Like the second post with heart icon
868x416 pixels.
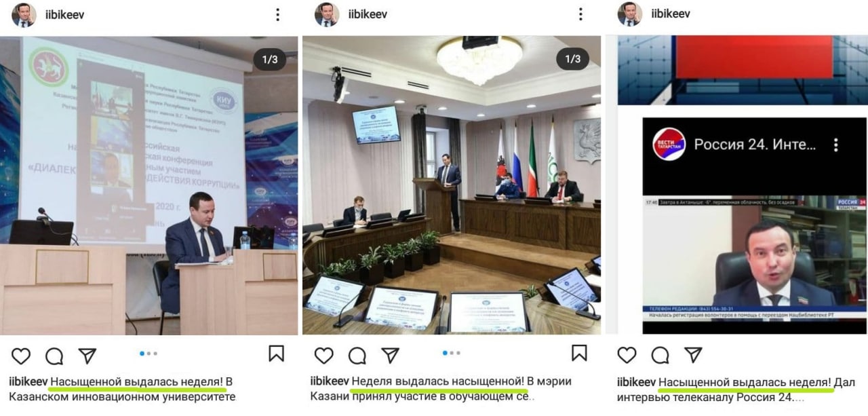[324, 356]
